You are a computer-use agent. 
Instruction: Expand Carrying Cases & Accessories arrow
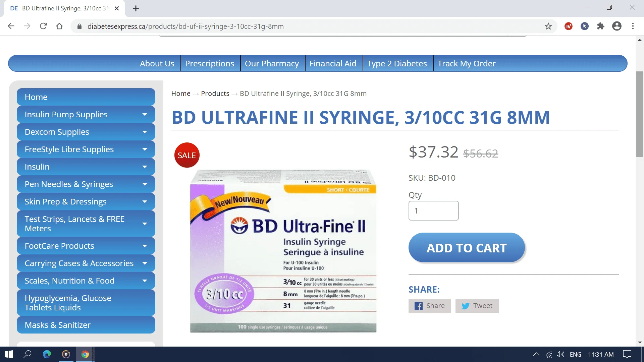click(145, 263)
